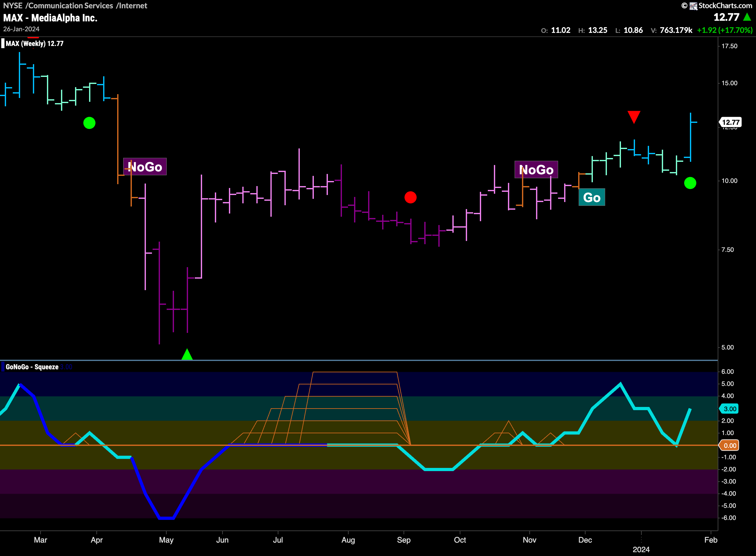Click the green up-triangle marker near May
This screenshot has height=556, width=756.
click(187, 354)
